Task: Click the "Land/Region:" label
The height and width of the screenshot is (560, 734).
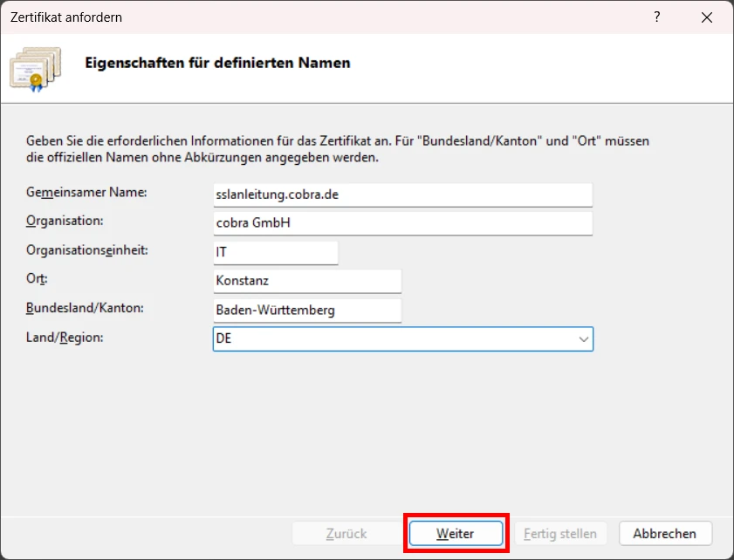Action: [x=65, y=337]
